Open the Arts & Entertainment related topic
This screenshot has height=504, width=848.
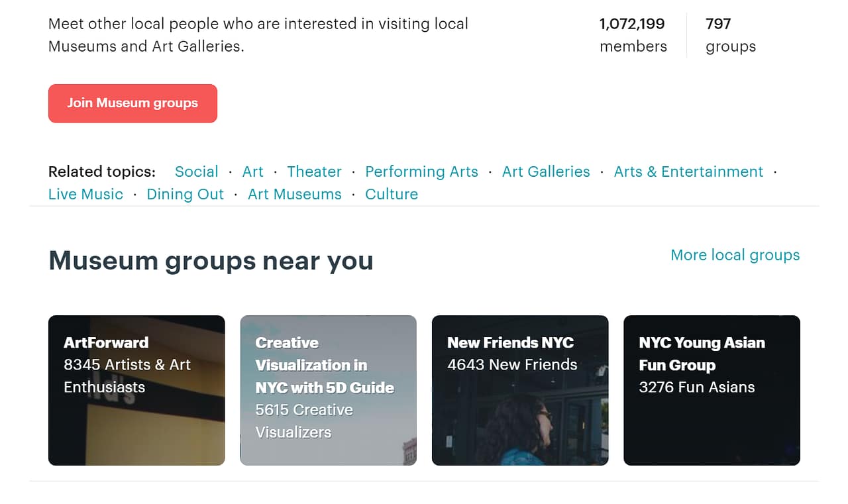(x=688, y=172)
